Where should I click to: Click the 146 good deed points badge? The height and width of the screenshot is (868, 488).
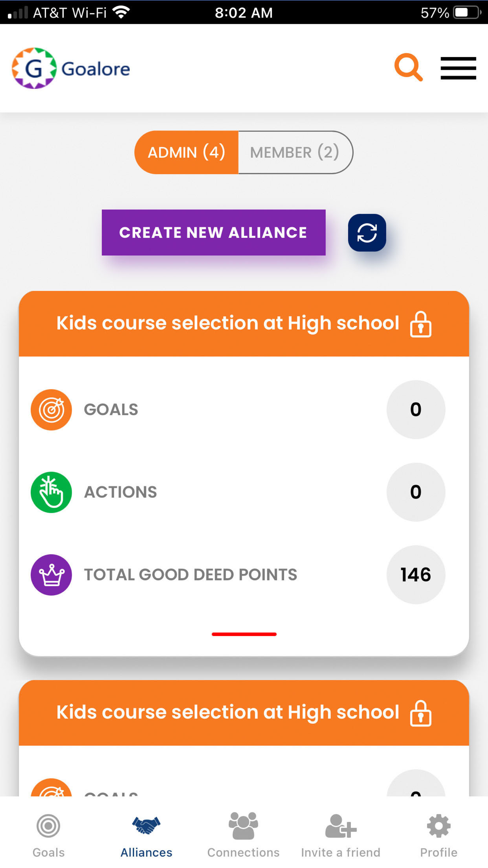(416, 575)
